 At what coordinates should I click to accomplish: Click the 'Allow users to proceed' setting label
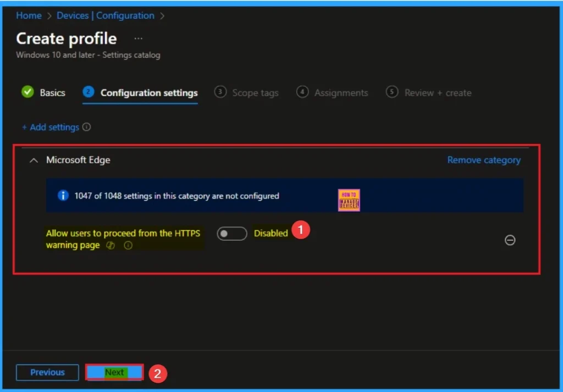coord(123,239)
